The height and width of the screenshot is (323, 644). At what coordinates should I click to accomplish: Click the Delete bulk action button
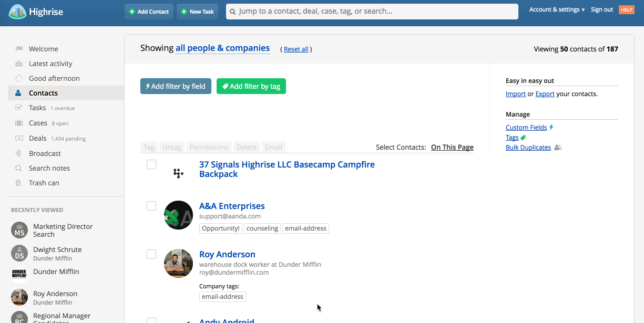pos(247,147)
